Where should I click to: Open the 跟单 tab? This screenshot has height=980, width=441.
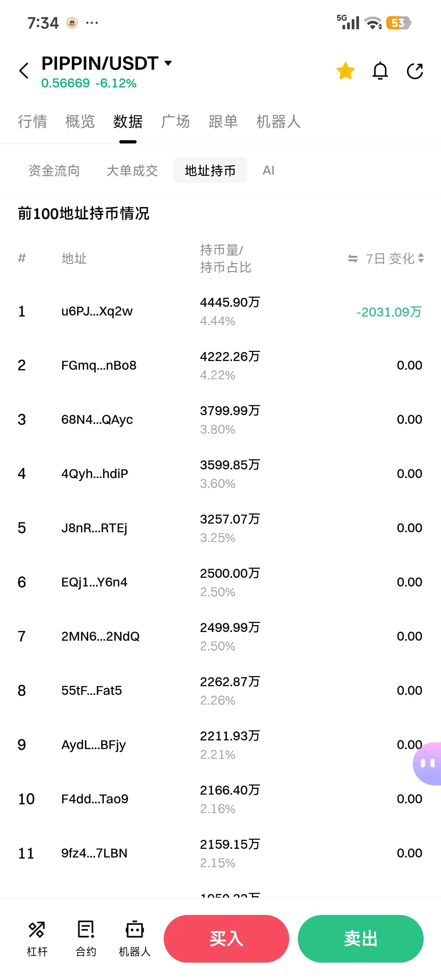pyautogui.click(x=223, y=121)
